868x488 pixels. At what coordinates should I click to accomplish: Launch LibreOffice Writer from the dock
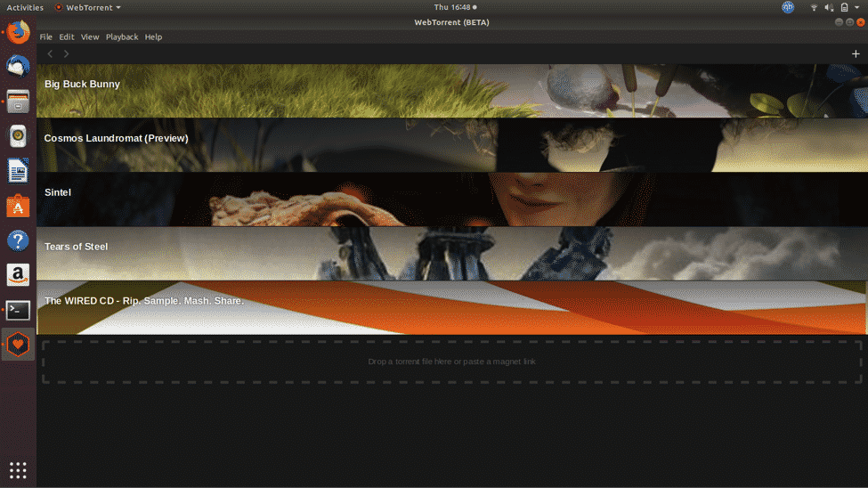pyautogui.click(x=19, y=171)
